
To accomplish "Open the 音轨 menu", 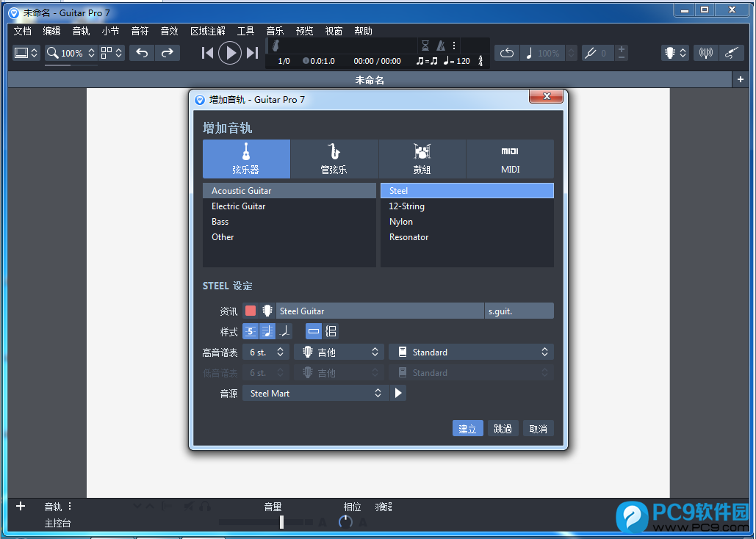I will click(81, 31).
